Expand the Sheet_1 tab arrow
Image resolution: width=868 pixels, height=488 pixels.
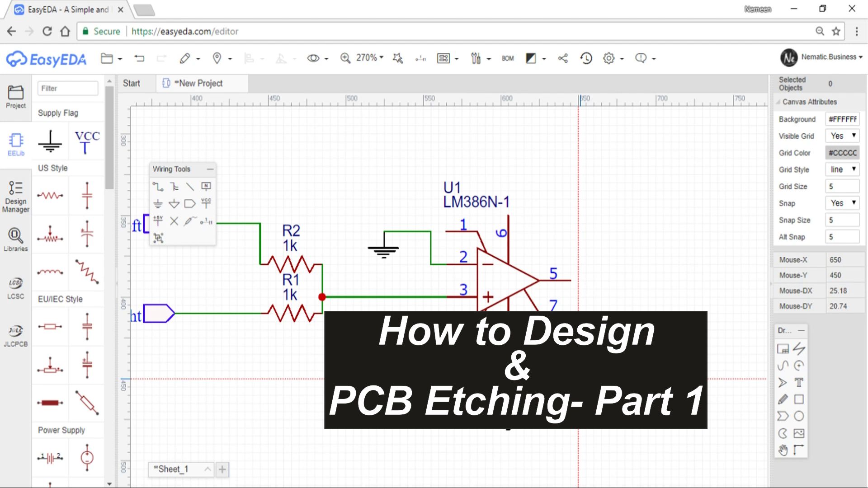208,469
